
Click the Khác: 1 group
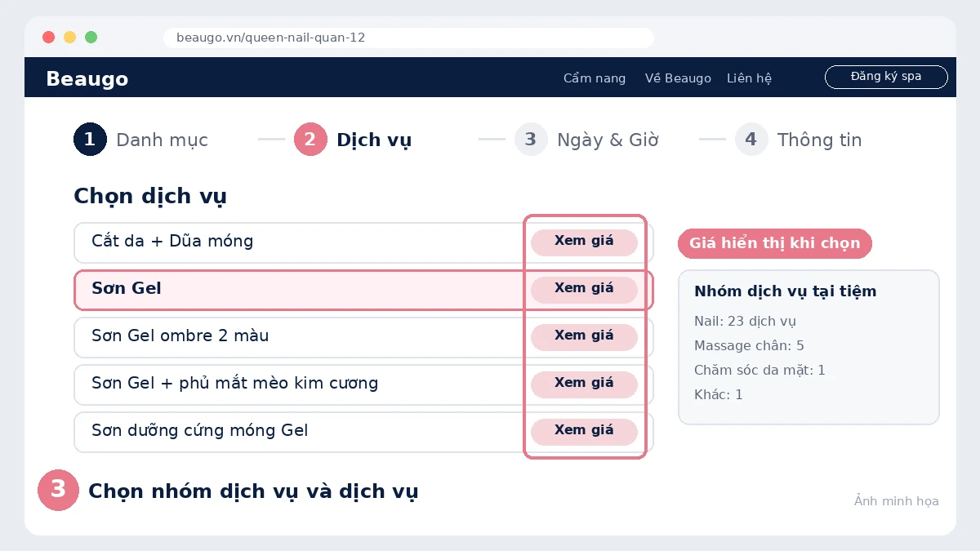pyautogui.click(x=719, y=395)
